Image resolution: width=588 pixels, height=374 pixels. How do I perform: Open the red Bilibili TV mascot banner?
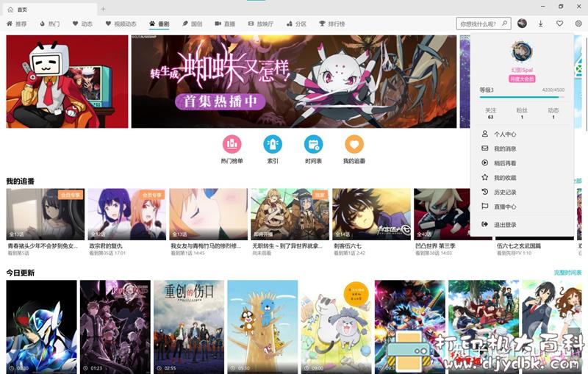point(67,82)
